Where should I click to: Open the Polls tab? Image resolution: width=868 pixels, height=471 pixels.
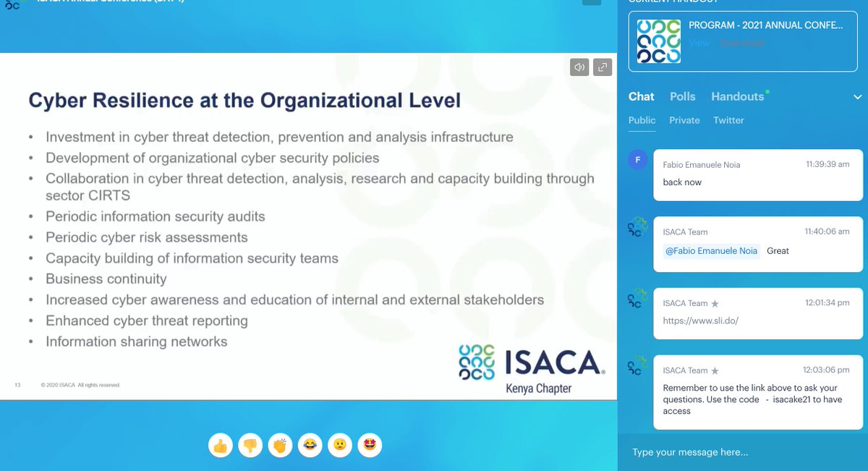pyautogui.click(x=682, y=96)
